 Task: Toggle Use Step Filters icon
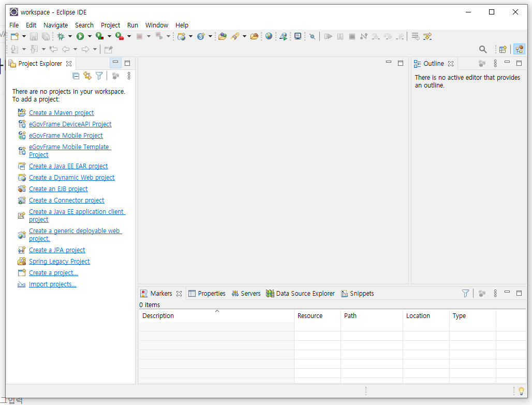click(x=427, y=36)
